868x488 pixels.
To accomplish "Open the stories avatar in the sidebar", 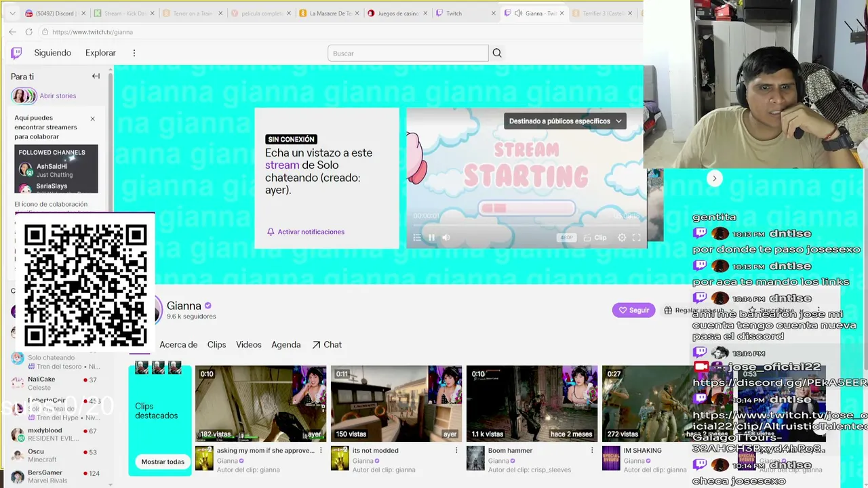I will click(x=24, y=96).
